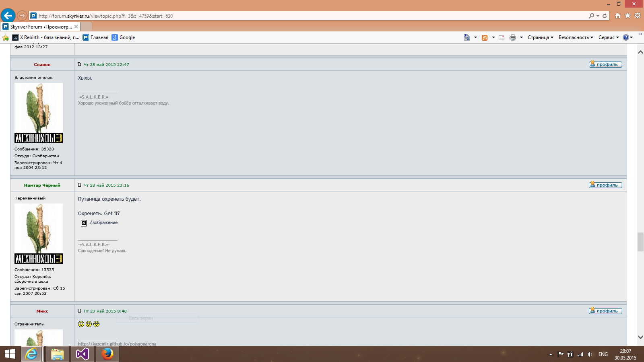Open Firefox from taskbar
The height and width of the screenshot is (362, 644).
(107, 354)
